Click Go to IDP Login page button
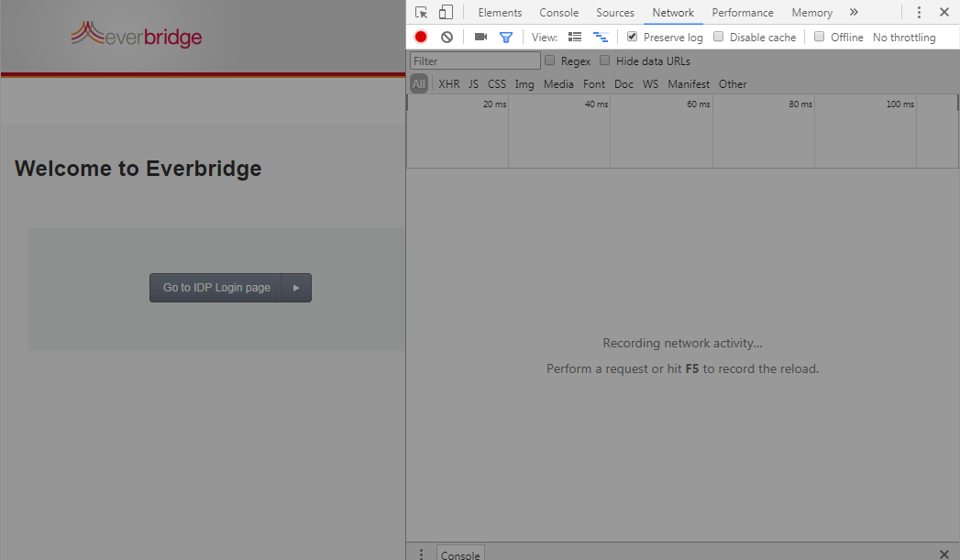The image size is (960, 560). click(x=215, y=288)
